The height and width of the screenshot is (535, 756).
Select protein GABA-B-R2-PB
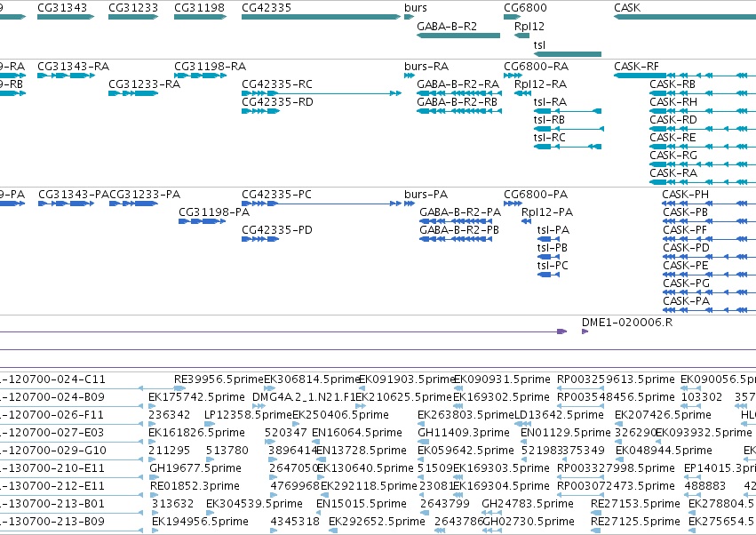coord(456,239)
